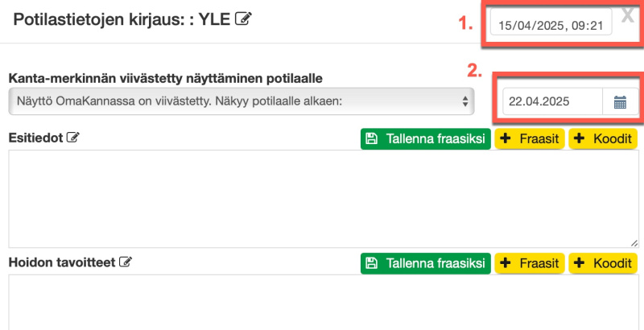Image resolution: width=644 pixels, height=330 pixels.
Task: Add Koodit to the Hoidon tavoitteet section
Action: click(x=603, y=263)
